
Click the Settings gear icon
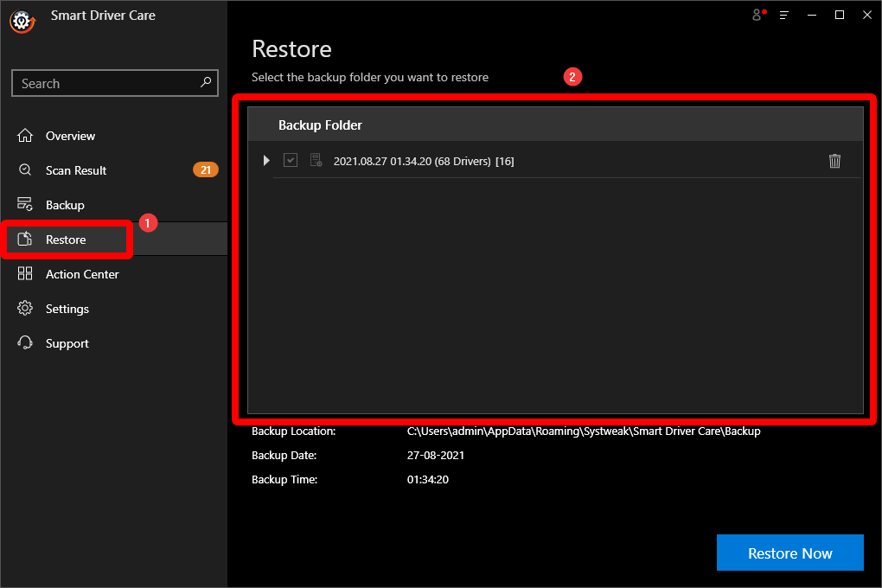tap(25, 309)
